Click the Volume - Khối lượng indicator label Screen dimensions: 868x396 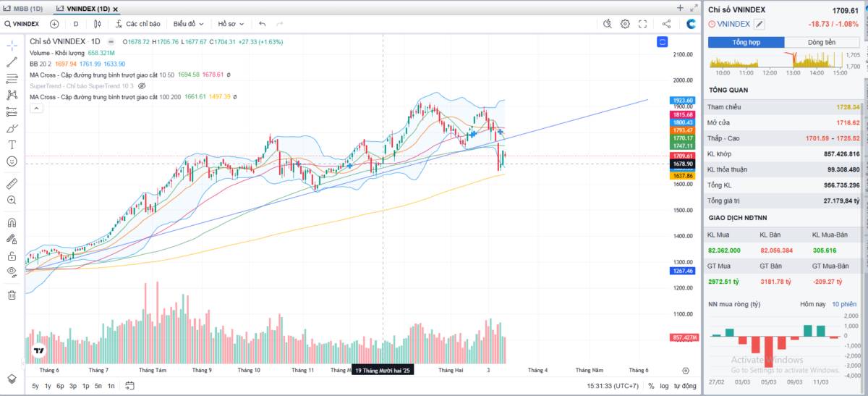tap(57, 53)
